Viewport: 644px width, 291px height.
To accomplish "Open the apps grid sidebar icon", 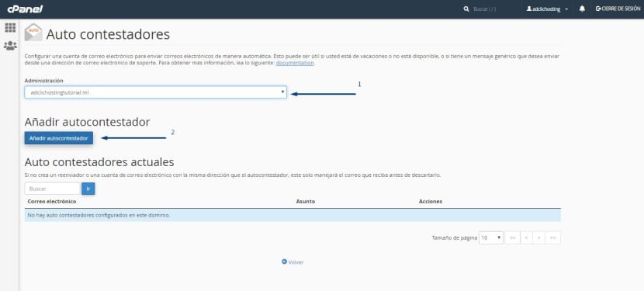I will (x=10, y=27).
